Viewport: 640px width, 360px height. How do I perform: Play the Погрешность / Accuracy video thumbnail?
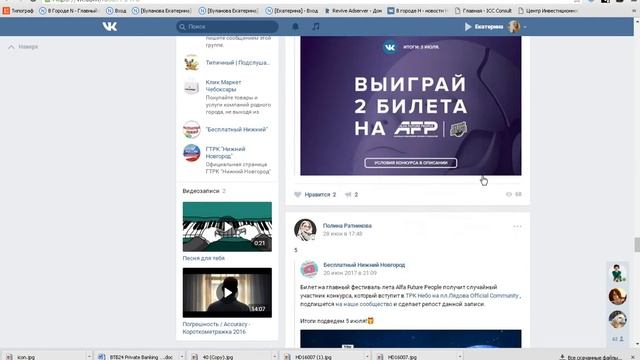coord(227,293)
